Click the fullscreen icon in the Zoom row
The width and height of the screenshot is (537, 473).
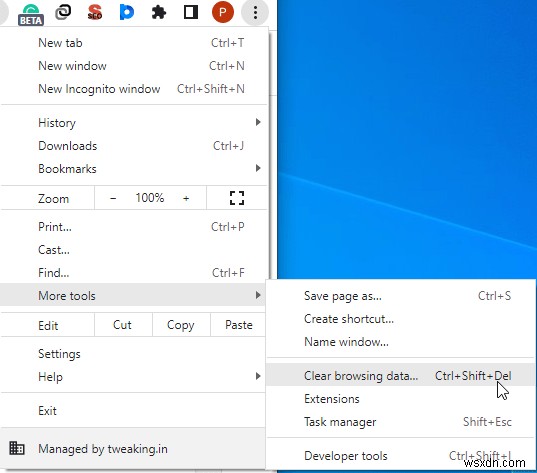(x=237, y=198)
